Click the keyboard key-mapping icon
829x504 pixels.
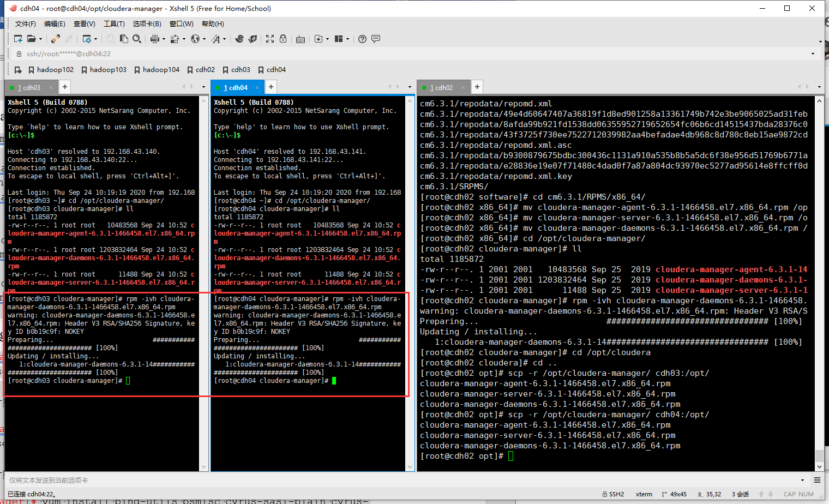[301, 39]
